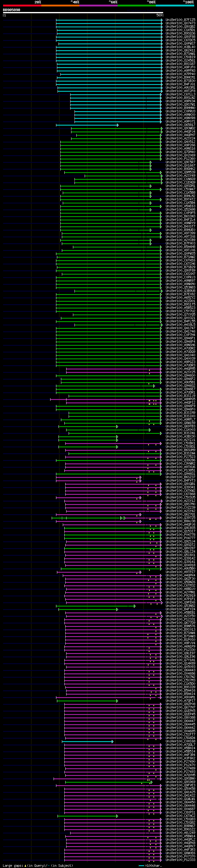197x868 pixels.
Task: Select label UniRef100_Q69TB3
Action: [x=180, y=426]
